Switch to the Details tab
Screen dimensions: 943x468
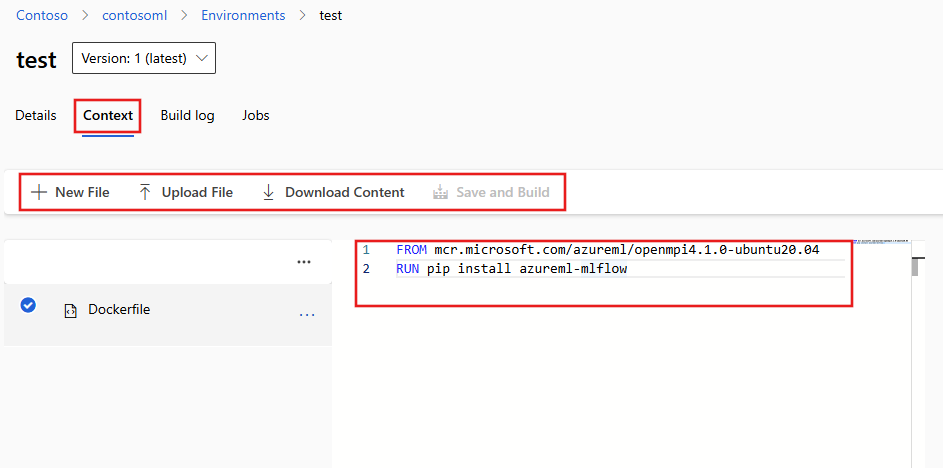(x=36, y=115)
